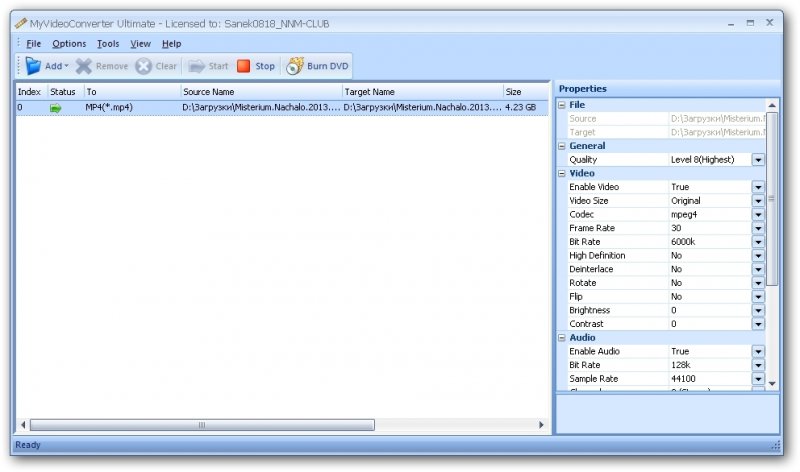
Task: Click the Add folder icon
Action: point(33,66)
